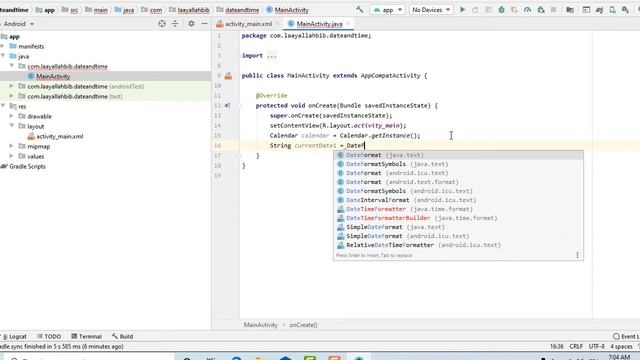Click the Attach Debugger to Android Process icon
The image size is (640, 360).
point(541,10)
